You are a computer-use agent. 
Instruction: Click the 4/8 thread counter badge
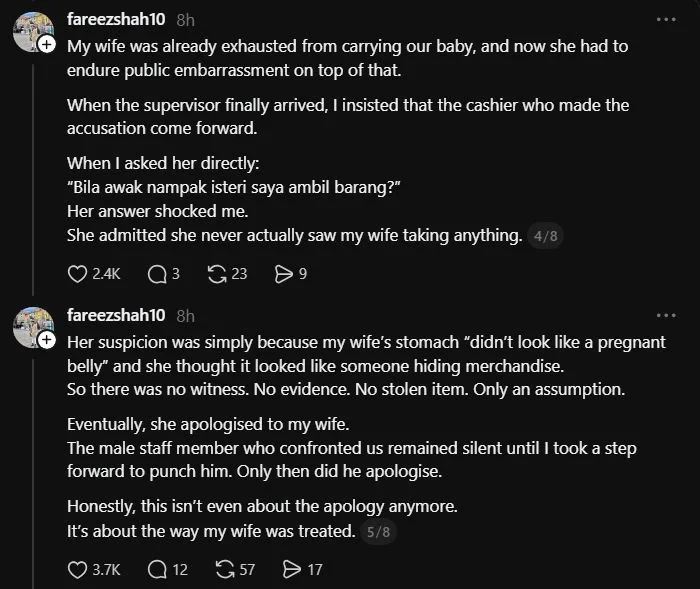[x=546, y=236]
